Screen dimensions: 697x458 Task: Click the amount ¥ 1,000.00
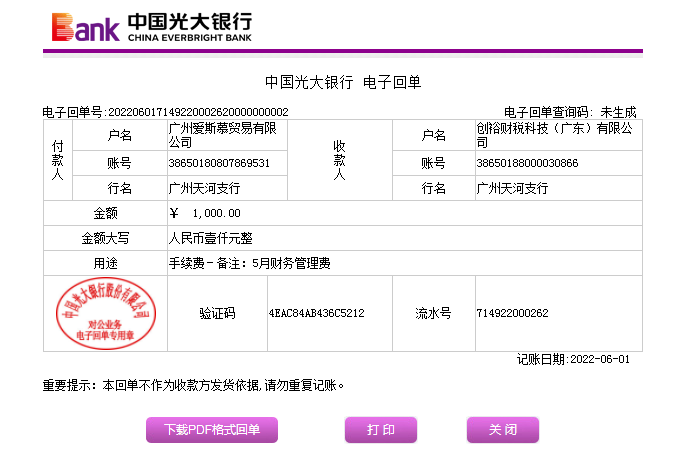[205, 213]
